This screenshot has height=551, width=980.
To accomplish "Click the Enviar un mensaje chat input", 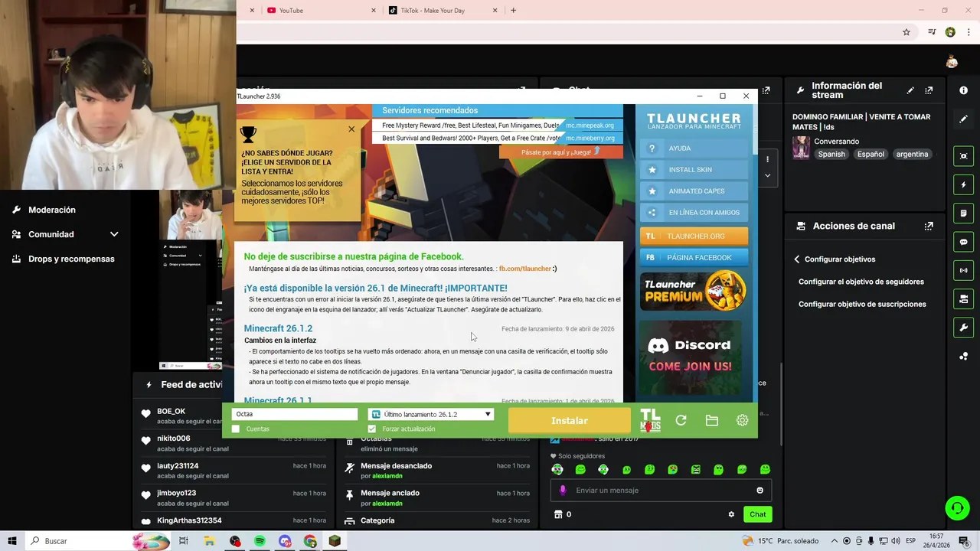I will (x=661, y=491).
